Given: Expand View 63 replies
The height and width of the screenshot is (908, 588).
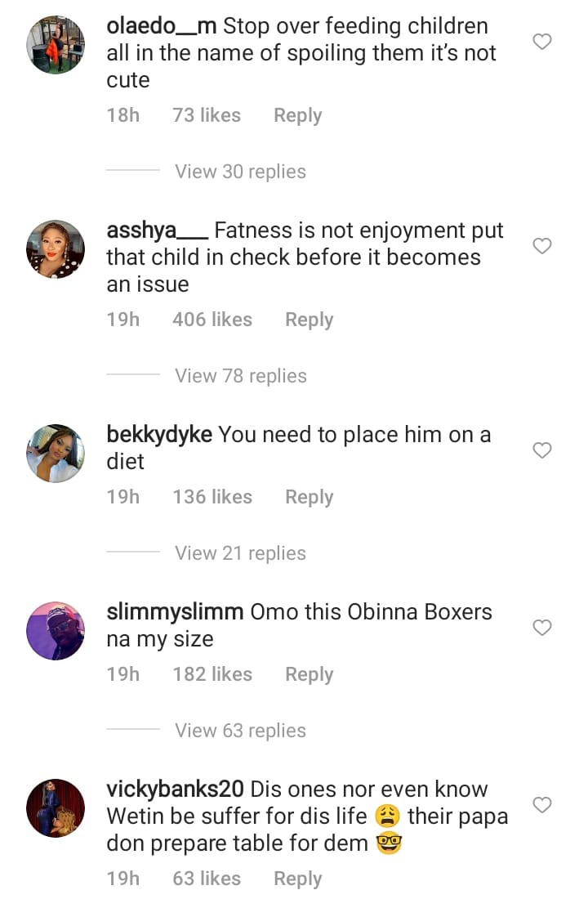Looking at the screenshot, I should pyautogui.click(x=240, y=731).
